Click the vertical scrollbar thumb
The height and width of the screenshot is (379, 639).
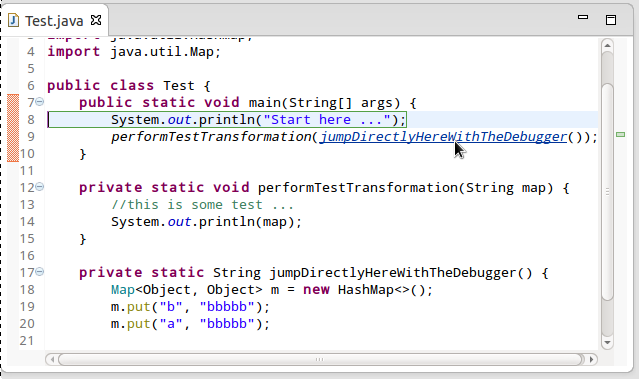pos(607,192)
